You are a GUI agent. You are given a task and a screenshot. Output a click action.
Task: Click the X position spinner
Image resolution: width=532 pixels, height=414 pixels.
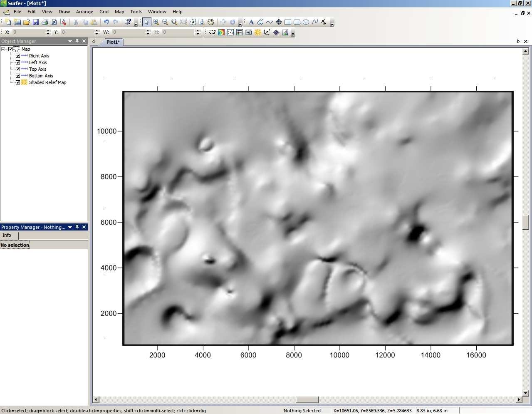[x=48, y=32]
